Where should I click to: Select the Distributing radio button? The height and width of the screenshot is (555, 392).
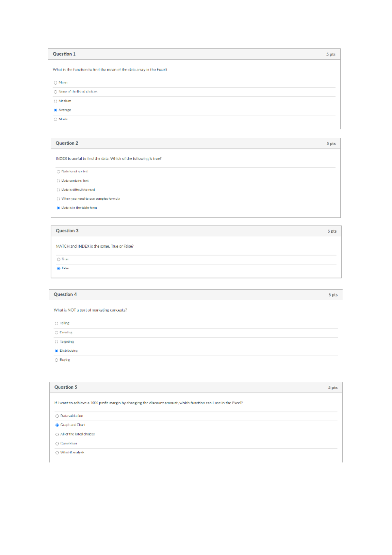coord(57,351)
